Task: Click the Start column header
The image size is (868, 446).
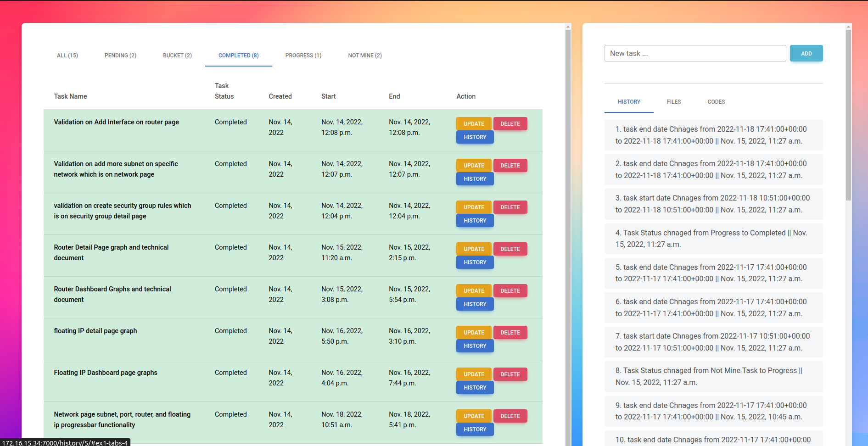Action: coord(328,96)
